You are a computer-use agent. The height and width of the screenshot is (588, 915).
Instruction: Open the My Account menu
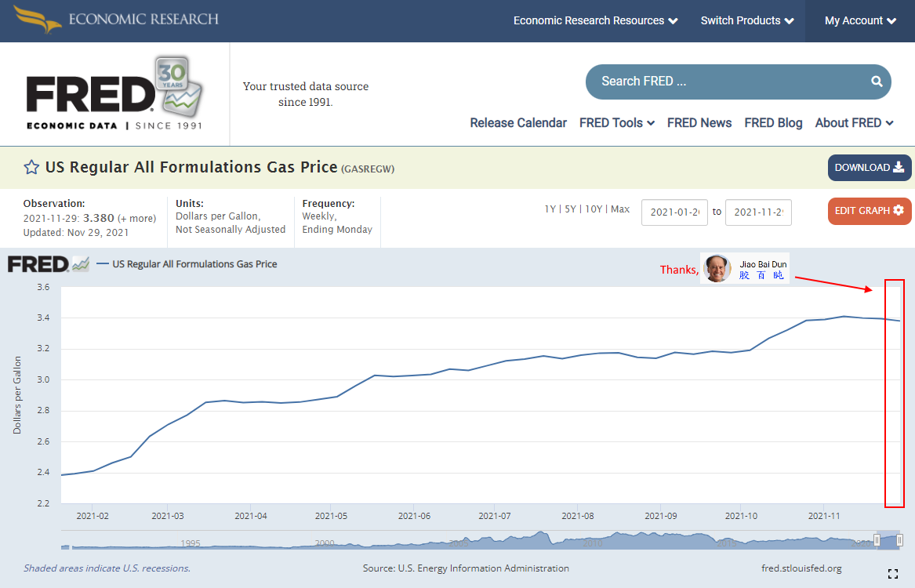pyautogui.click(x=860, y=20)
